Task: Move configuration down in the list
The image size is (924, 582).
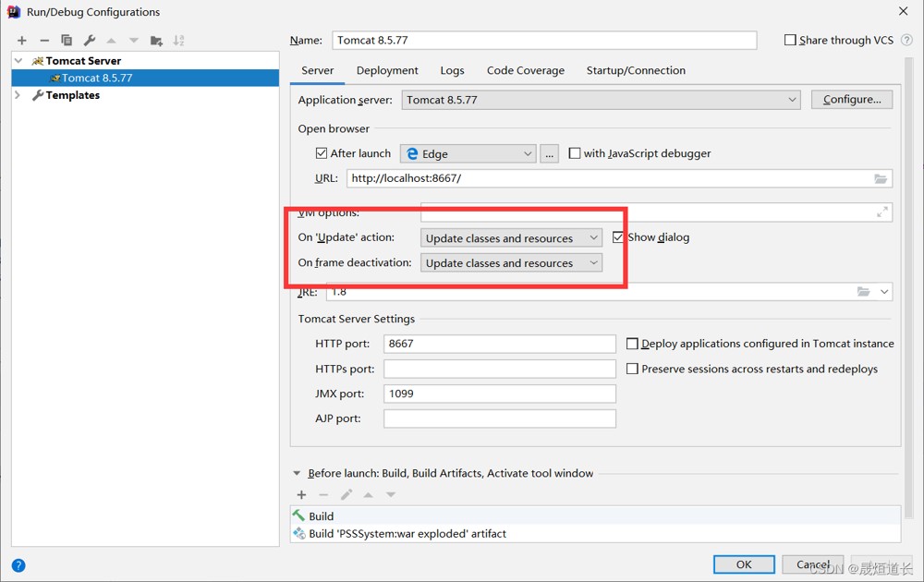Action: tap(134, 41)
